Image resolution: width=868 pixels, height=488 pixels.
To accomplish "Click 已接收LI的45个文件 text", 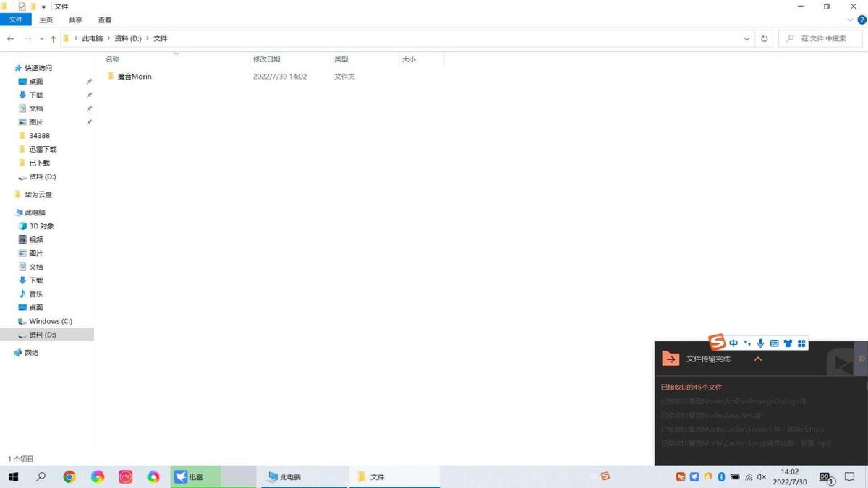I will 692,387.
